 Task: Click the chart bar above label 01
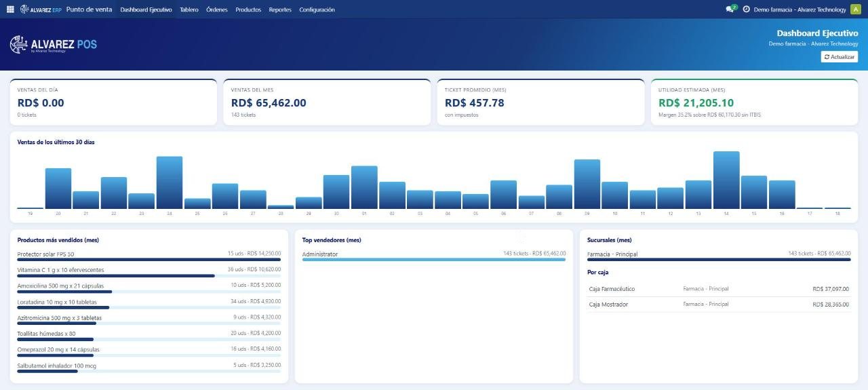[364, 187]
